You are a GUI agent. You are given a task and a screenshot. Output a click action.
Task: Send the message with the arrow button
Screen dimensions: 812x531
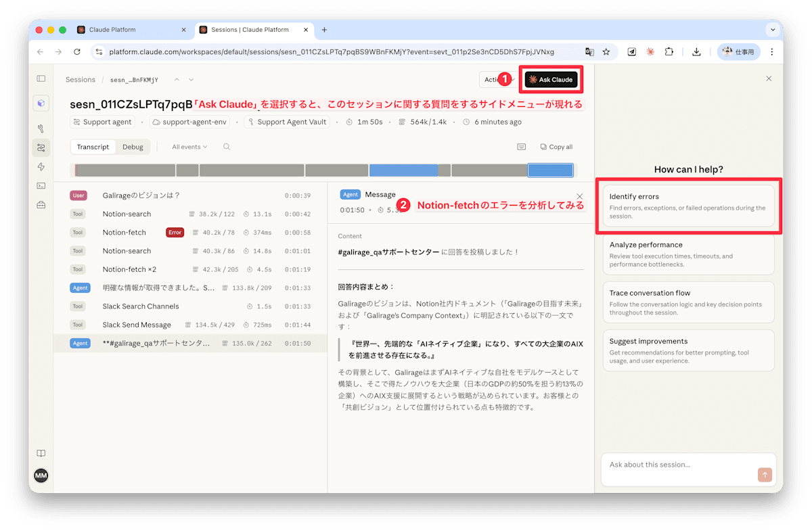tap(765, 475)
